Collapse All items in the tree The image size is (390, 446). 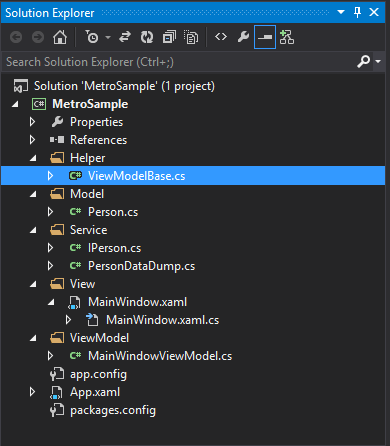(x=169, y=37)
